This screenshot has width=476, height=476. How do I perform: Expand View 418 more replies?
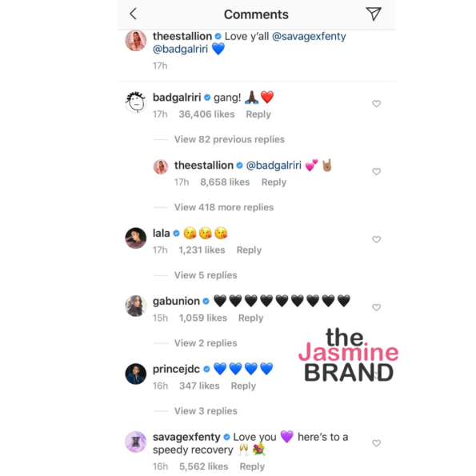tap(224, 207)
